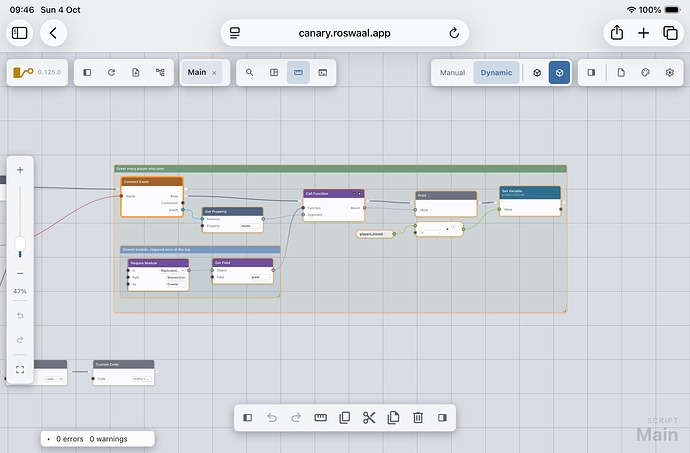Click redo in the zoom side panel
Screen dimensions: 690x453
[x=20, y=340]
